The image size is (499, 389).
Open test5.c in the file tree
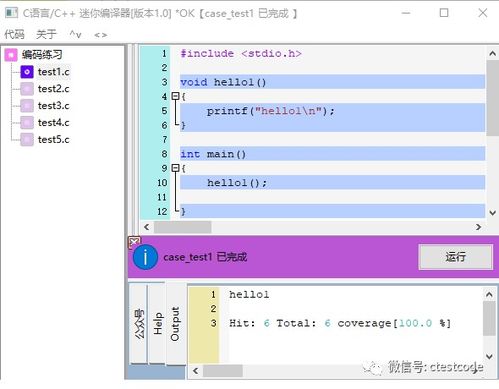coord(54,139)
